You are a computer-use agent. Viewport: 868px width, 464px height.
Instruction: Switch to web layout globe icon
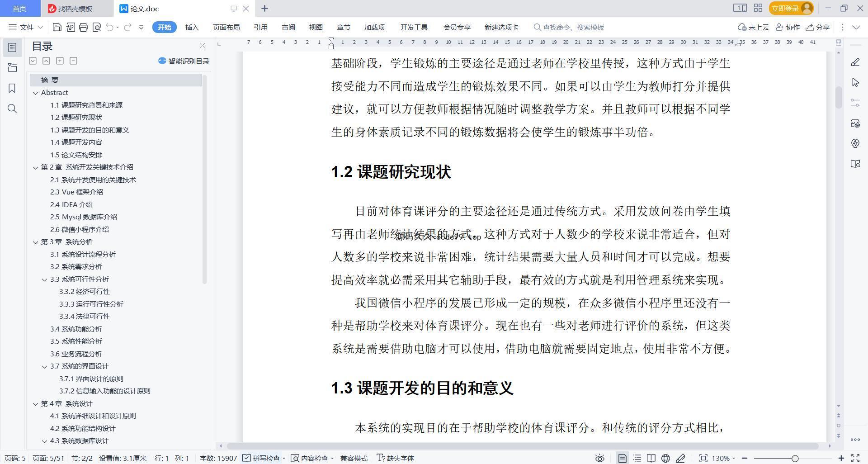pyautogui.click(x=665, y=458)
